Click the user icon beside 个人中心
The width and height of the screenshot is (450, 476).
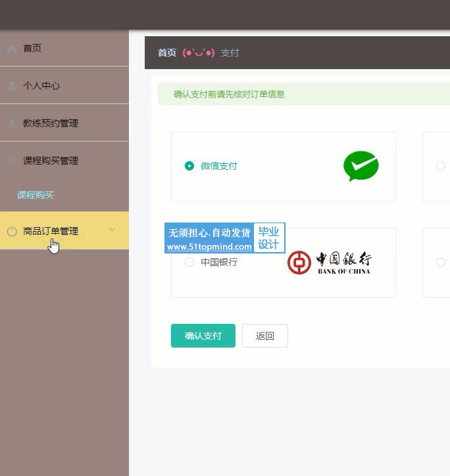click(x=12, y=86)
